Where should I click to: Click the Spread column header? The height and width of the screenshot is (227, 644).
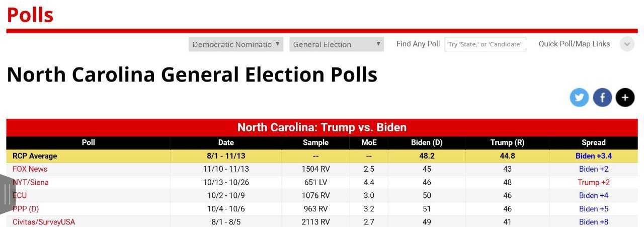tap(593, 142)
